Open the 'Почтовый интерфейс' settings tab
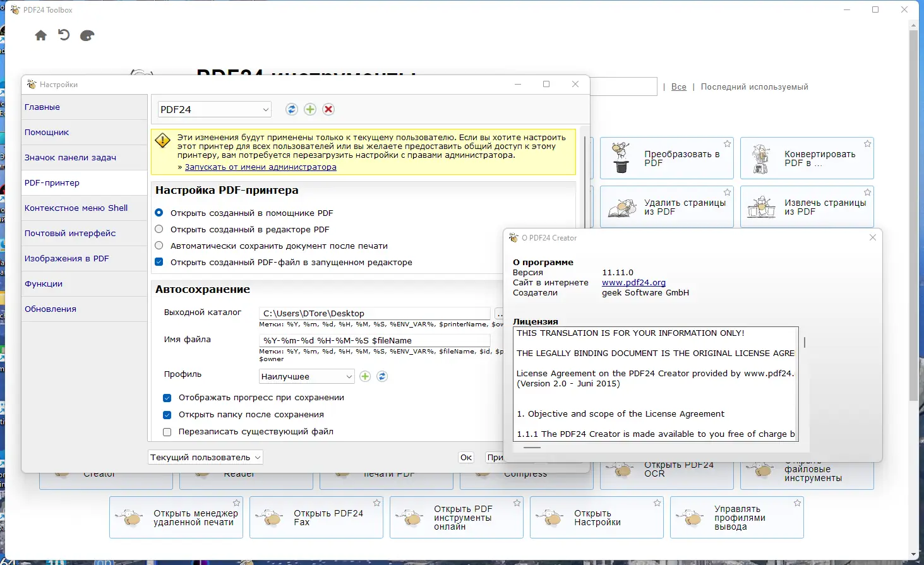This screenshot has height=565, width=924. [x=84, y=234]
